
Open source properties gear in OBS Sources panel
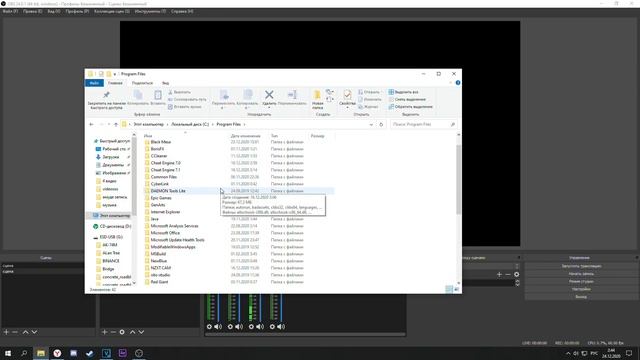click(122, 332)
